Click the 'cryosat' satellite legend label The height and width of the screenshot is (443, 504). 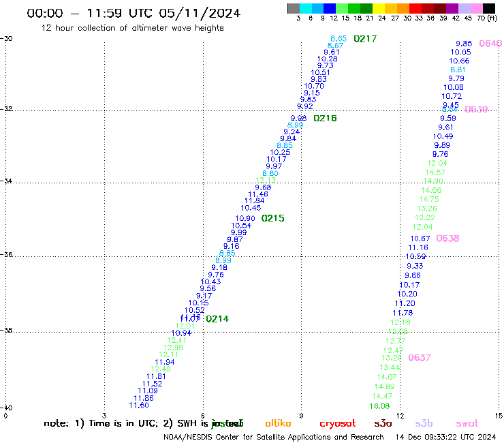pyautogui.click(x=338, y=424)
